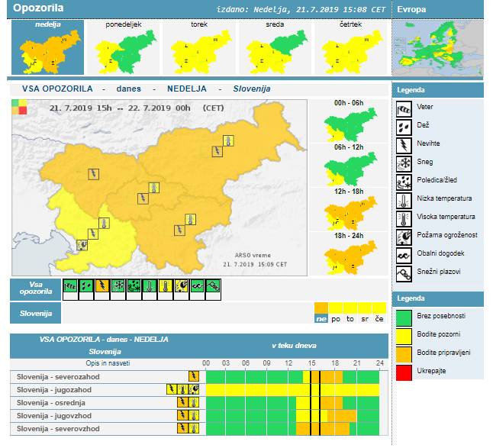The height and width of the screenshot is (448, 493).
Task: Switch to the četrtek warning map
Action: click(x=349, y=47)
